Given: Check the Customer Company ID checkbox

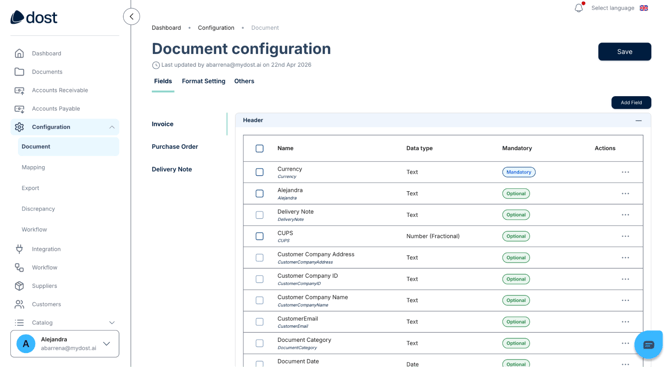Looking at the screenshot, I should [x=259, y=279].
